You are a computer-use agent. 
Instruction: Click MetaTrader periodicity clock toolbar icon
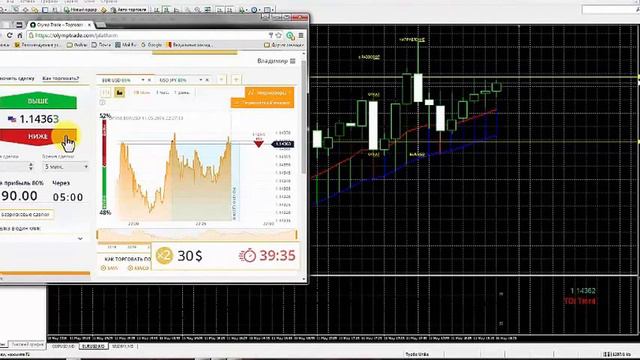pos(256,9)
